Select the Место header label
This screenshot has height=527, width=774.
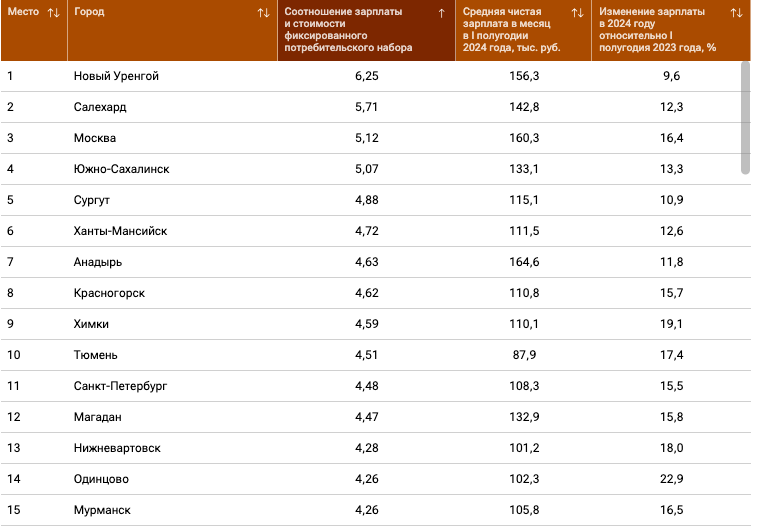pyautogui.click(x=23, y=12)
